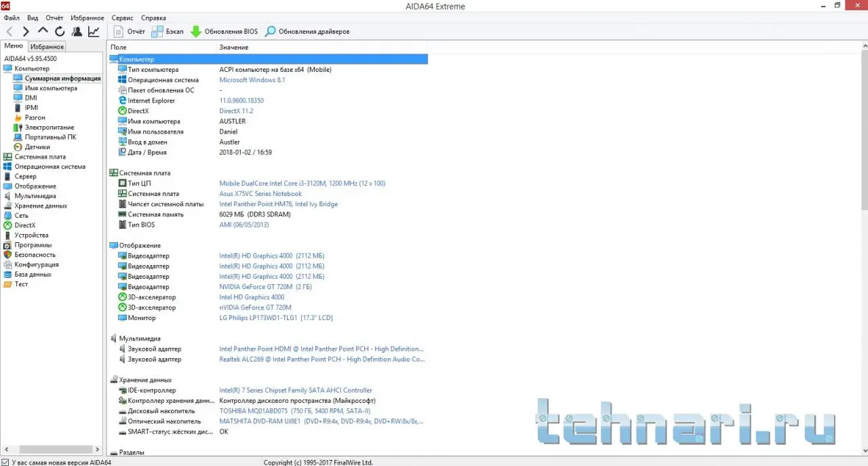Open Обновления драйверов from toolbar
868x466 pixels.
[307, 31]
